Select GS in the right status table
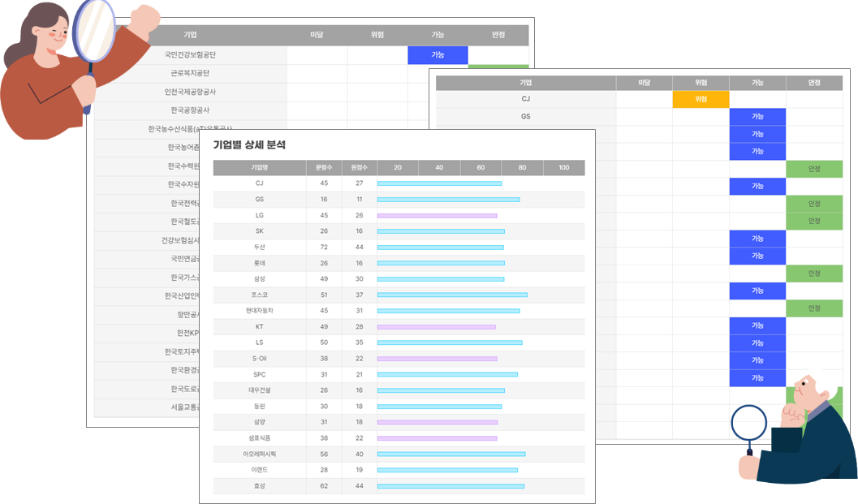Image resolution: width=858 pixels, height=504 pixels. [526, 117]
